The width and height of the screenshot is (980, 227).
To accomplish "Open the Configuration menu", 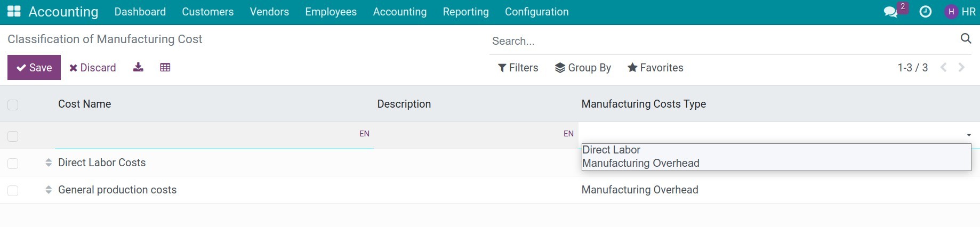I will tap(537, 12).
